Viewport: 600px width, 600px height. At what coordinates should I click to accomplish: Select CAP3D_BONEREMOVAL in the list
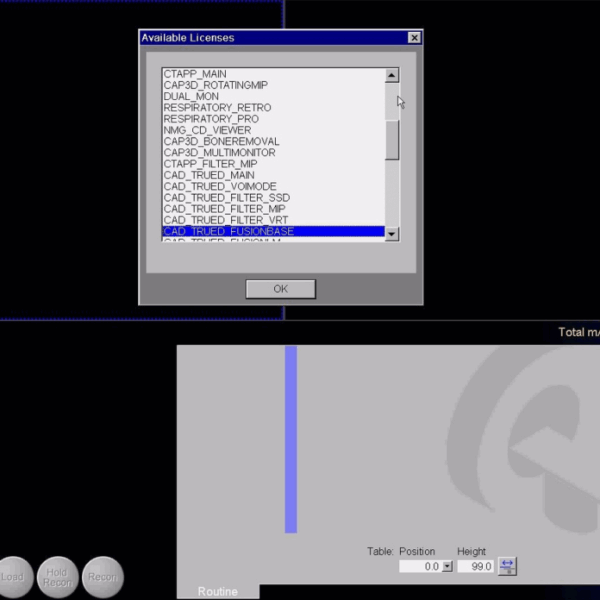(221, 142)
